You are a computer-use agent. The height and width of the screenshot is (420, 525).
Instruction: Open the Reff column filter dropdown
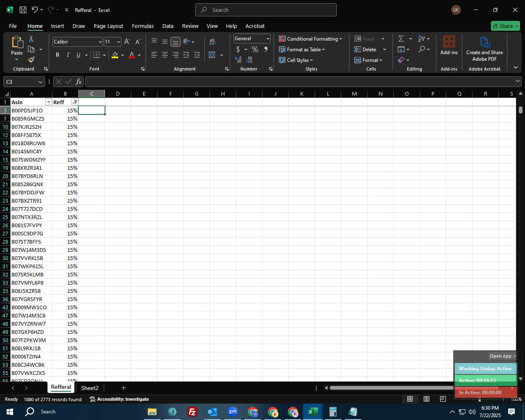coord(75,102)
